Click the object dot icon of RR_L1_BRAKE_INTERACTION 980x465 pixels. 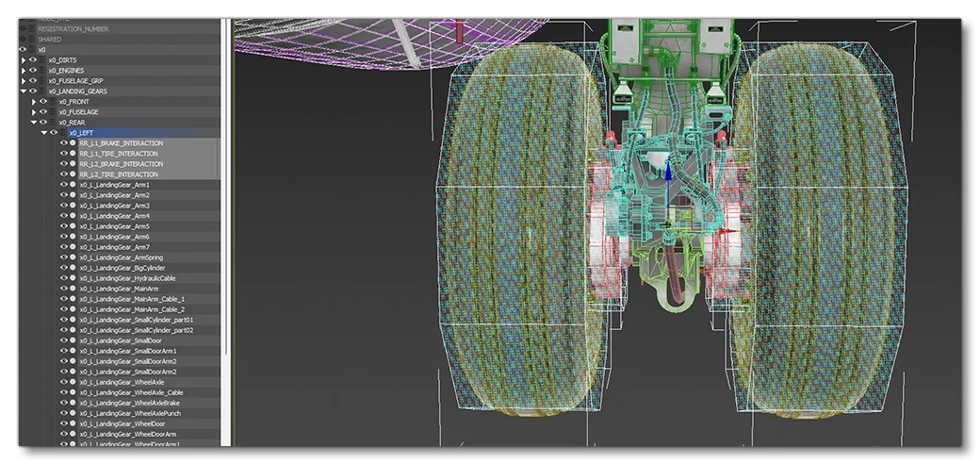coord(73,143)
